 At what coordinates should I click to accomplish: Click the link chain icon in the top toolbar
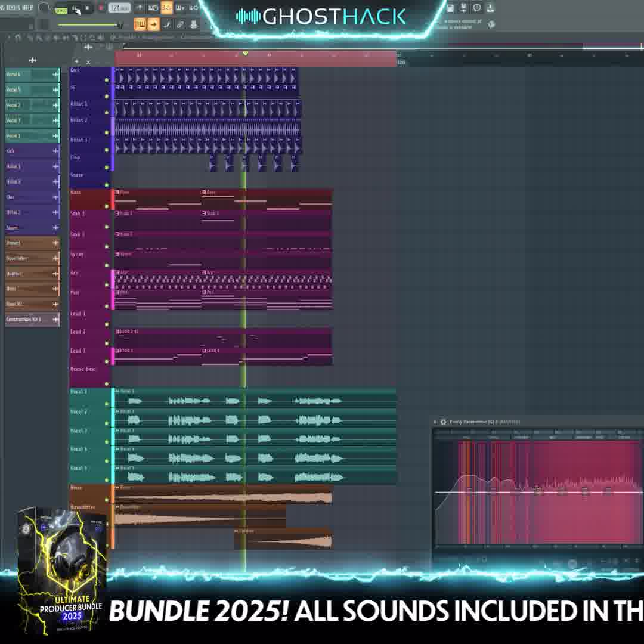[180, 24]
